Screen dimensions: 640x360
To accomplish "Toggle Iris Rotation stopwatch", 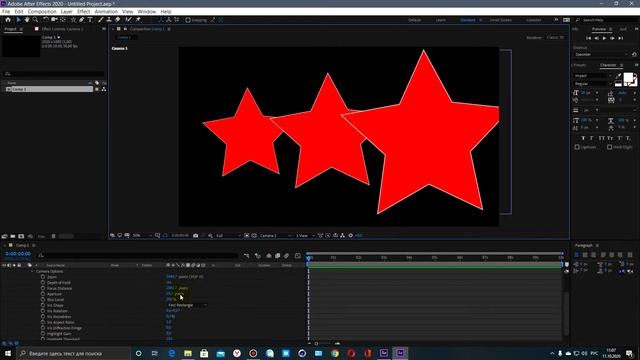I will point(43,311).
